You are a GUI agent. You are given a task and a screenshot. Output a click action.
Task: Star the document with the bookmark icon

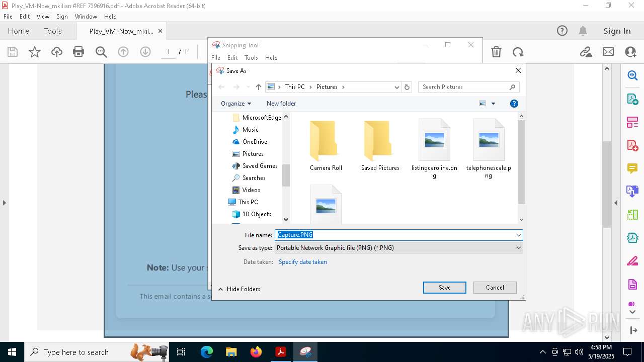click(x=35, y=52)
